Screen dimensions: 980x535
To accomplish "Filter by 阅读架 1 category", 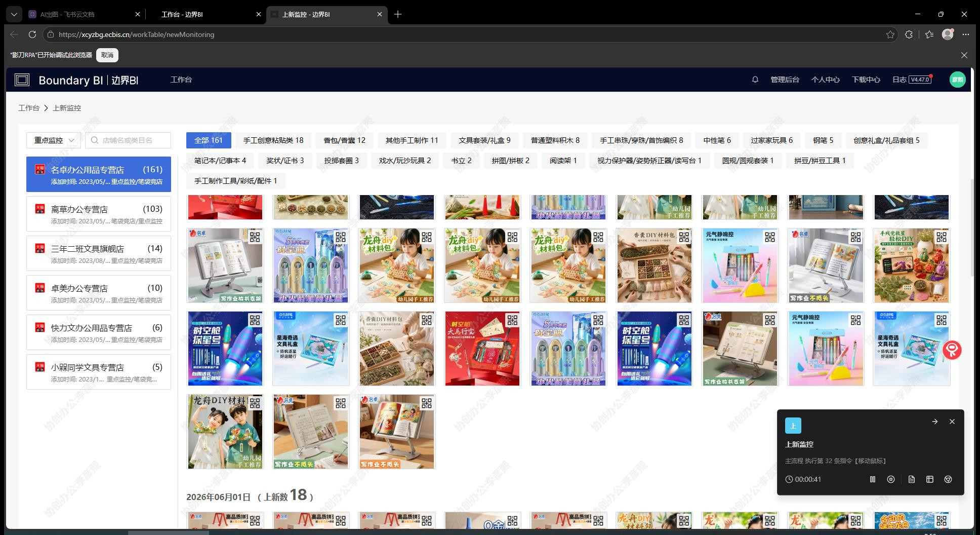I will tap(563, 161).
